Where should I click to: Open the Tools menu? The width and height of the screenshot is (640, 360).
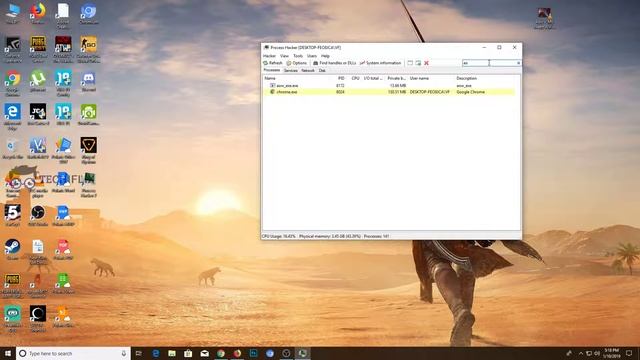(x=298, y=56)
